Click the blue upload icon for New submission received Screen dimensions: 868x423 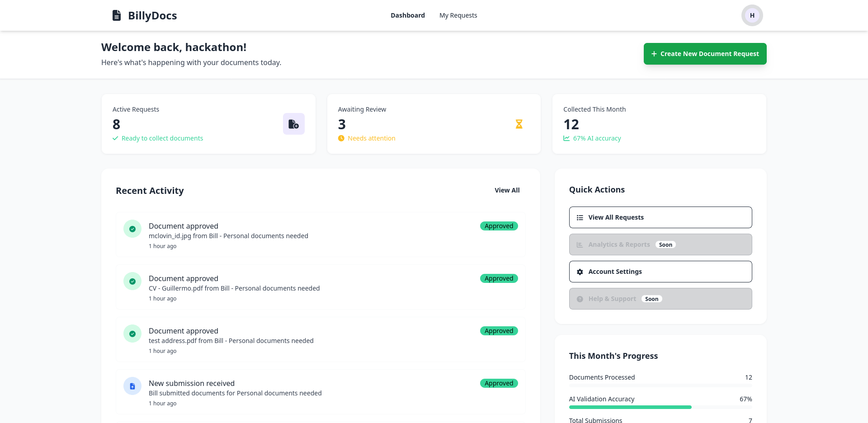click(x=132, y=386)
